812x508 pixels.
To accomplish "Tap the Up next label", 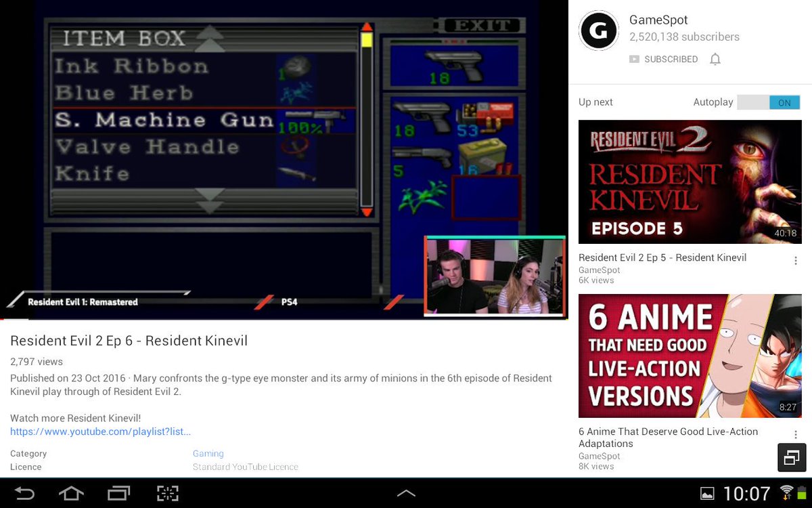I will [595, 102].
